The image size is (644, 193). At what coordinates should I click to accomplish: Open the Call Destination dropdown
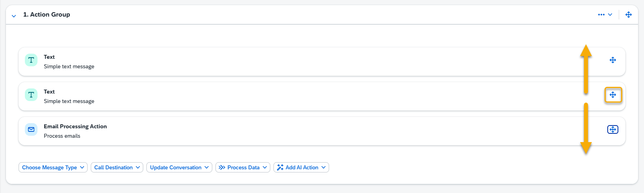click(117, 167)
